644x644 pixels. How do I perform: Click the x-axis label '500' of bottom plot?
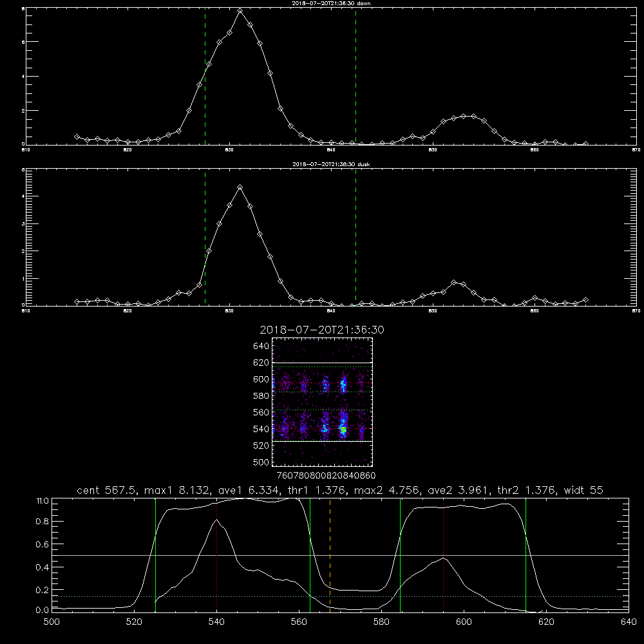coord(52,622)
